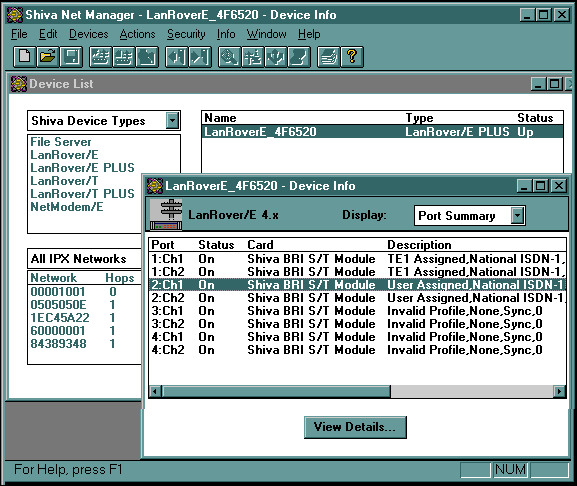The height and width of the screenshot is (486, 577).
Task: Open the Edit menu
Action: pyautogui.click(x=48, y=34)
